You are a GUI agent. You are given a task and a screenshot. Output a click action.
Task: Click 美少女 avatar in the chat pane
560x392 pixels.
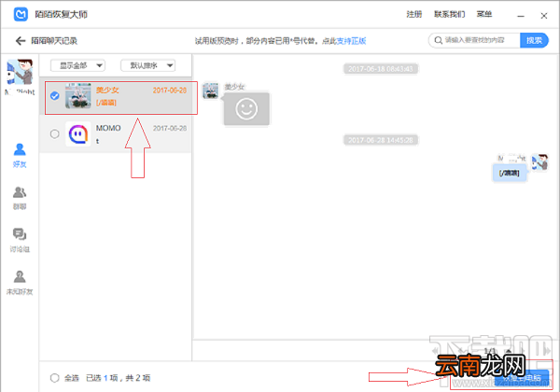tap(211, 91)
